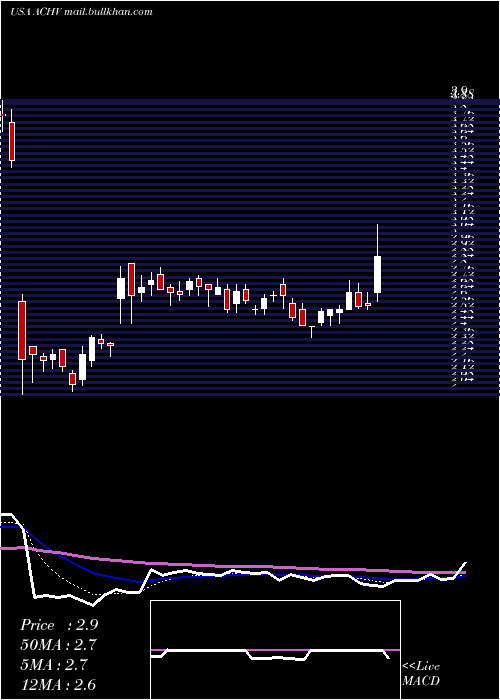Select the "12MA : 2.6" value
The image size is (500, 700).
(x=58, y=685)
